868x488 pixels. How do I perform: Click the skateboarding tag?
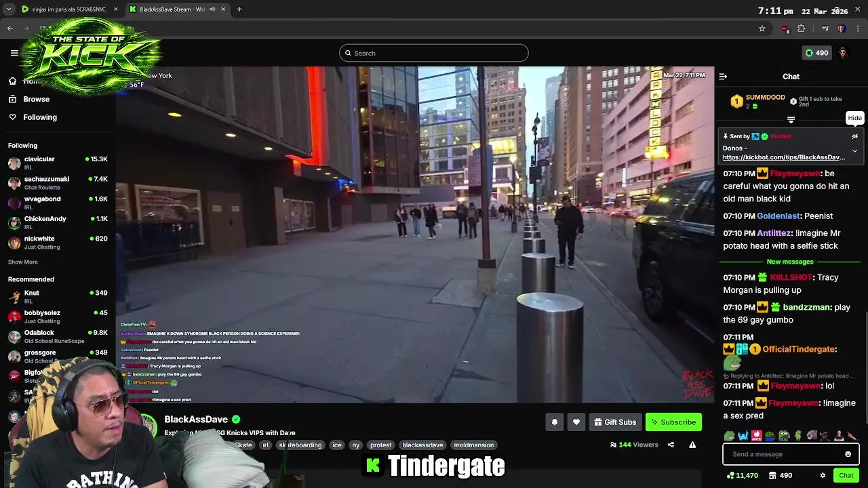coord(300,445)
